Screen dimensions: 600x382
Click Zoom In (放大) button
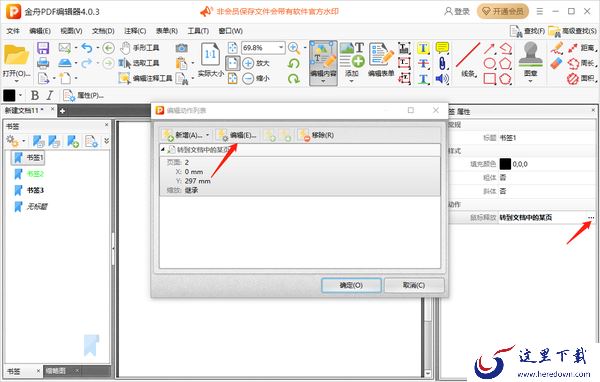point(256,63)
